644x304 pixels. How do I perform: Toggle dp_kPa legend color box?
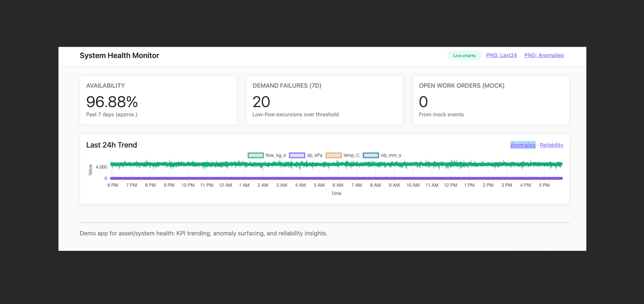(297, 155)
